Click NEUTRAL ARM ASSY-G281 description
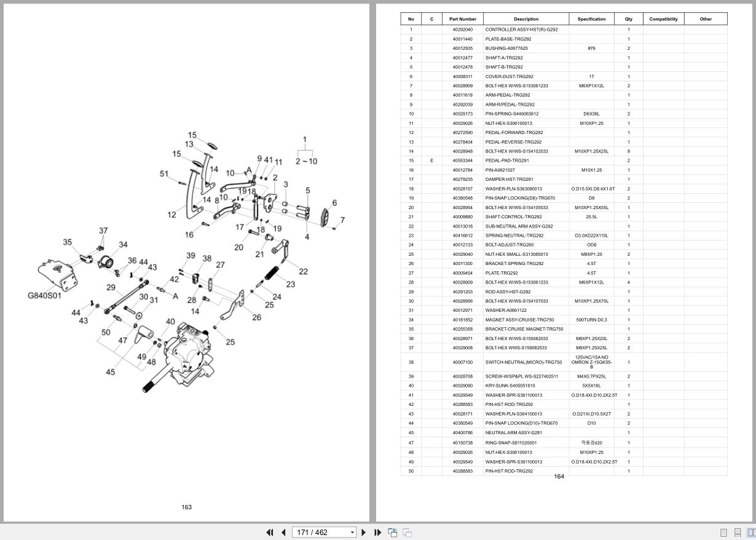Viewport: 756px width, 540px height. pos(514,432)
